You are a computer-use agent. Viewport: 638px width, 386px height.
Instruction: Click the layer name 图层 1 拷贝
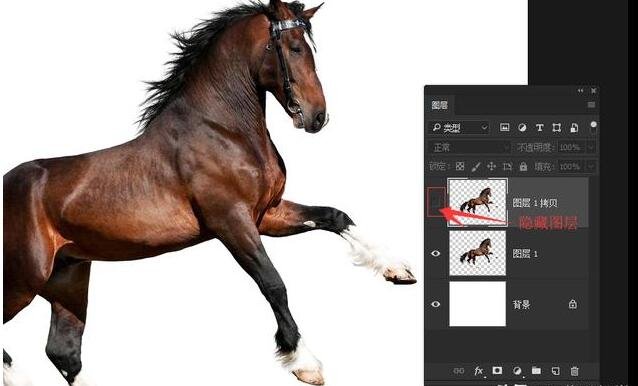[535, 203]
